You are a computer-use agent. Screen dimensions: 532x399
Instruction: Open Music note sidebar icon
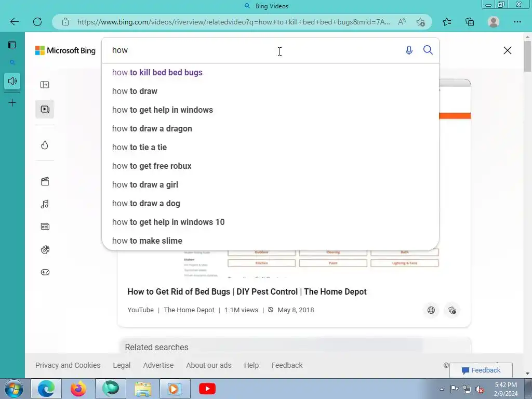pyautogui.click(x=45, y=204)
